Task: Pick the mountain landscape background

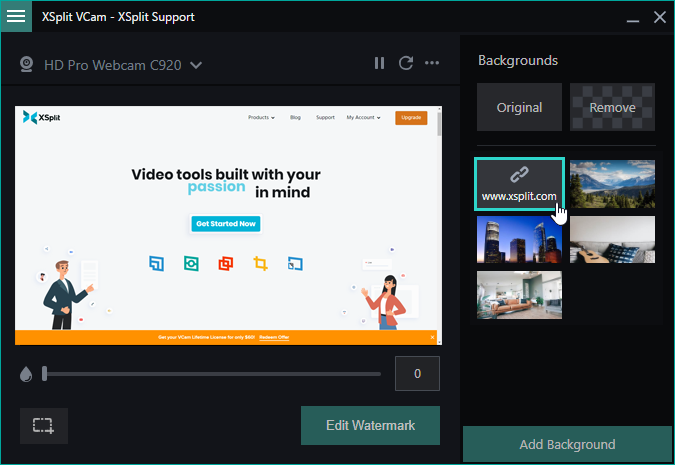Action: tap(612, 184)
